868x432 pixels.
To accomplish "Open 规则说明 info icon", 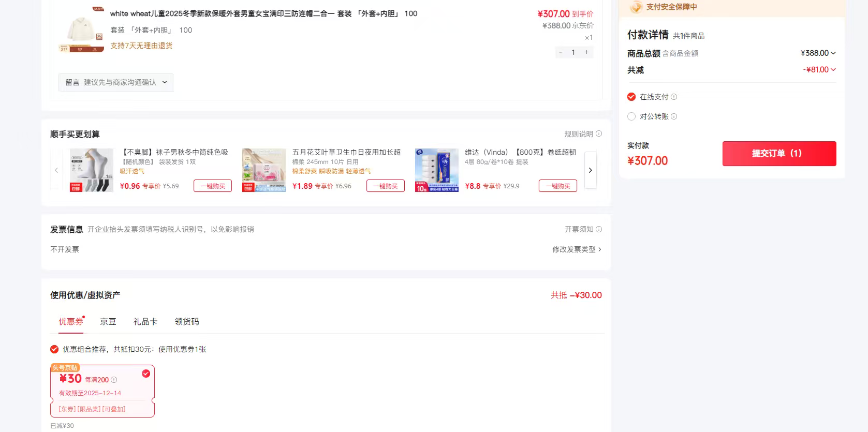I will (599, 133).
